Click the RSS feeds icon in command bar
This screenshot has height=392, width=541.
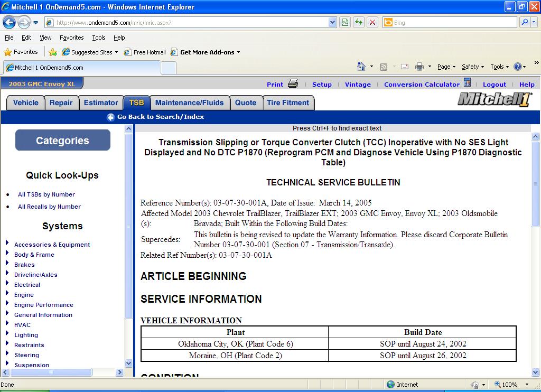point(384,67)
